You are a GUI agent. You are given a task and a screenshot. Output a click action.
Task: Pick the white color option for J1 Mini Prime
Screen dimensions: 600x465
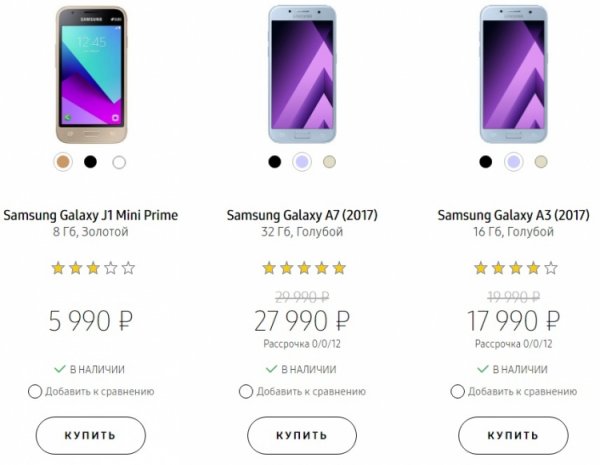119,161
